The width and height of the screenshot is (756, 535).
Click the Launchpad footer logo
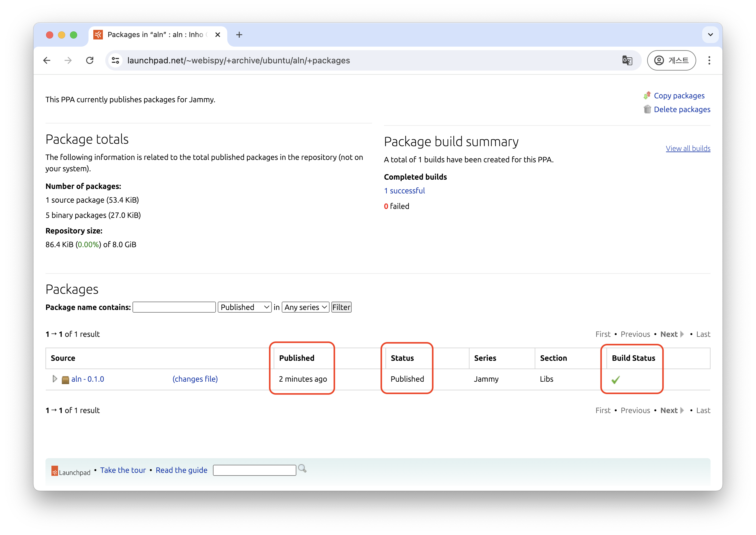[x=71, y=471]
